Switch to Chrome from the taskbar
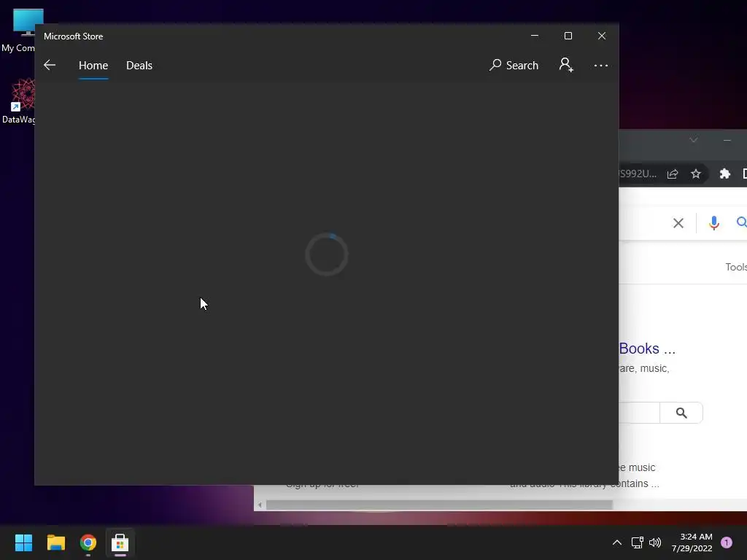This screenshot has width=747, height=560. coord(88,542)
